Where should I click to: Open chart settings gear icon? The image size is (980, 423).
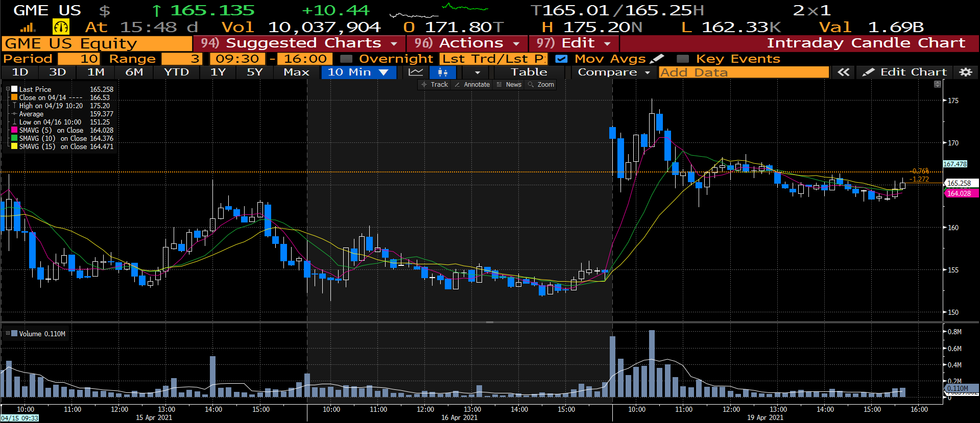point(965,72)
